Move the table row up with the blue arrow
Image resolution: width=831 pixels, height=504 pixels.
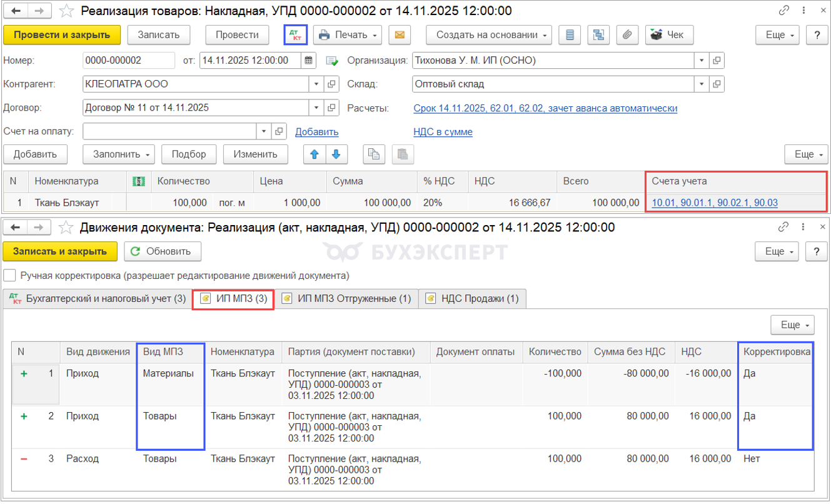point(315,154)
